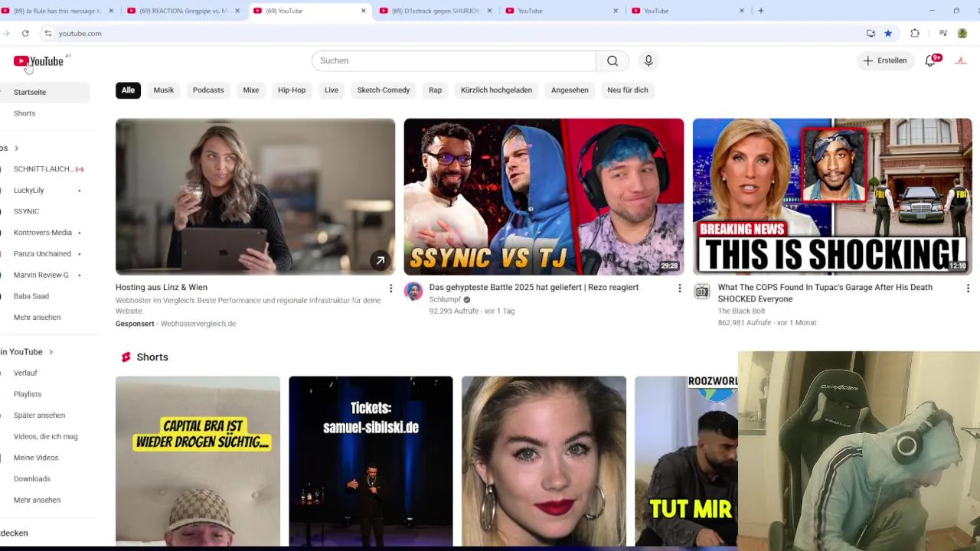
Task: Open Playlists in the sidebar
Action: (x=28, y=394)
